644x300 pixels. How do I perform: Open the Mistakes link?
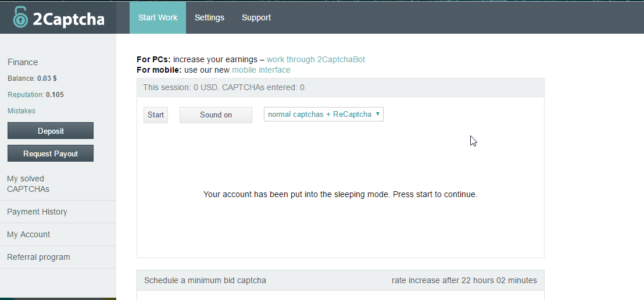pos(22,111)
